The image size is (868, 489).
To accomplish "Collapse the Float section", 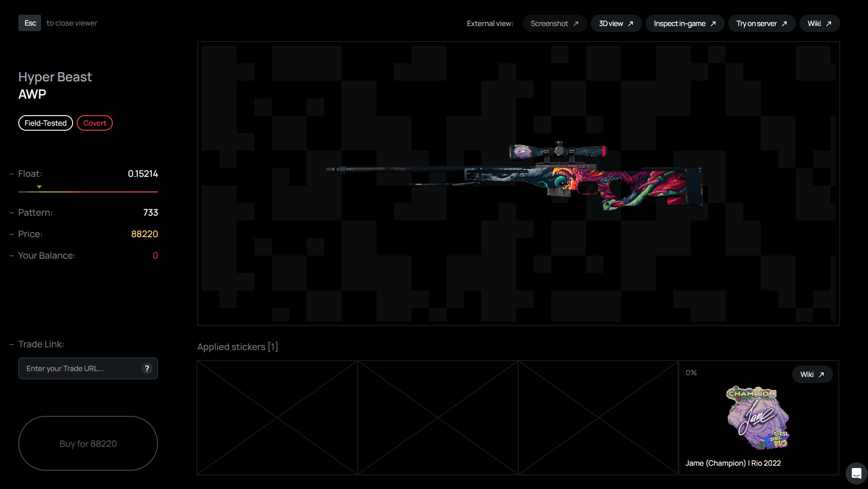I will click(11, 173).
